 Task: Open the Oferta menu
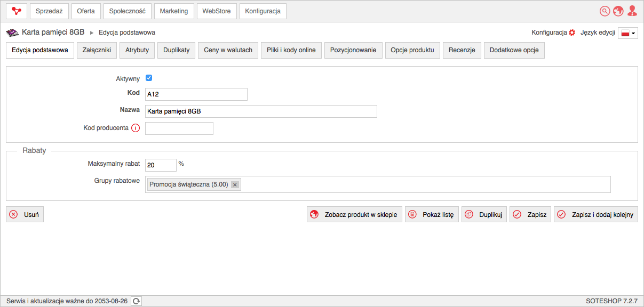(x=86, y=11)
